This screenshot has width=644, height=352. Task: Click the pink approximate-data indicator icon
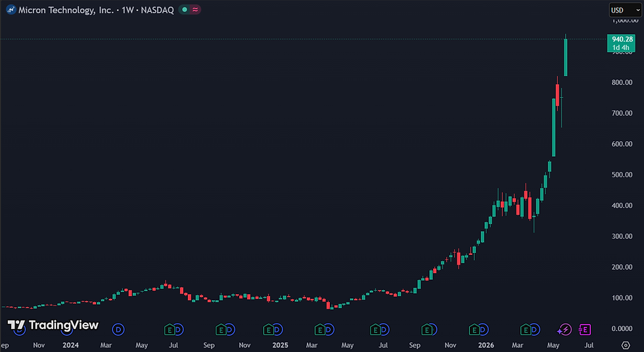point(195,9)
